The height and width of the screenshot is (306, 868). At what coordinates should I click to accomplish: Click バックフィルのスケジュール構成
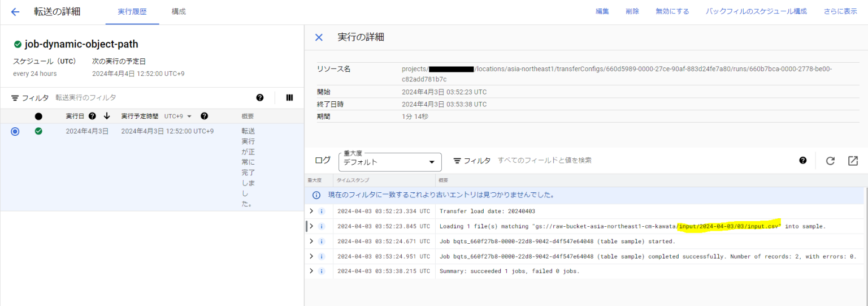tap(756, 12)
